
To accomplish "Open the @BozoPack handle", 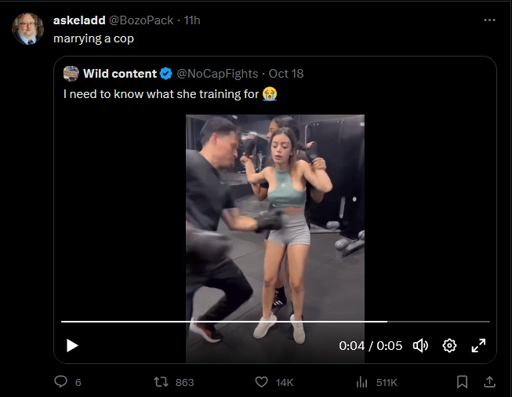I will click(141, 20).
